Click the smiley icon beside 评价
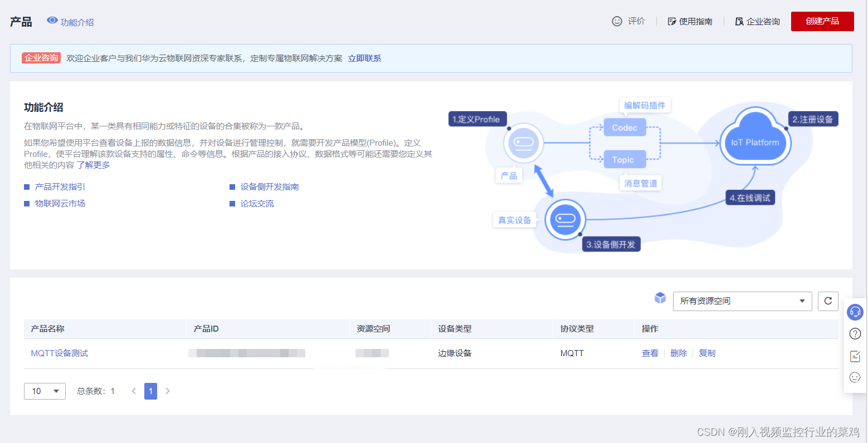Viewport: 868px width, 443px height. (x=617, y=21)
